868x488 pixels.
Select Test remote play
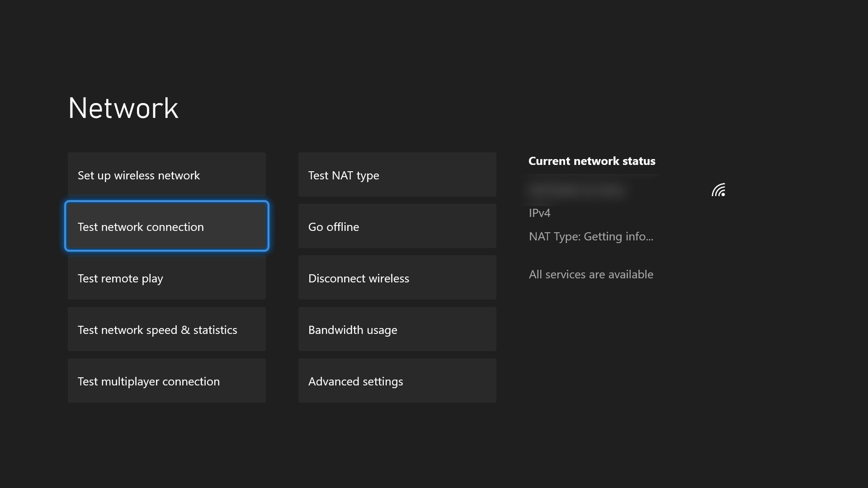click(166, 278)
